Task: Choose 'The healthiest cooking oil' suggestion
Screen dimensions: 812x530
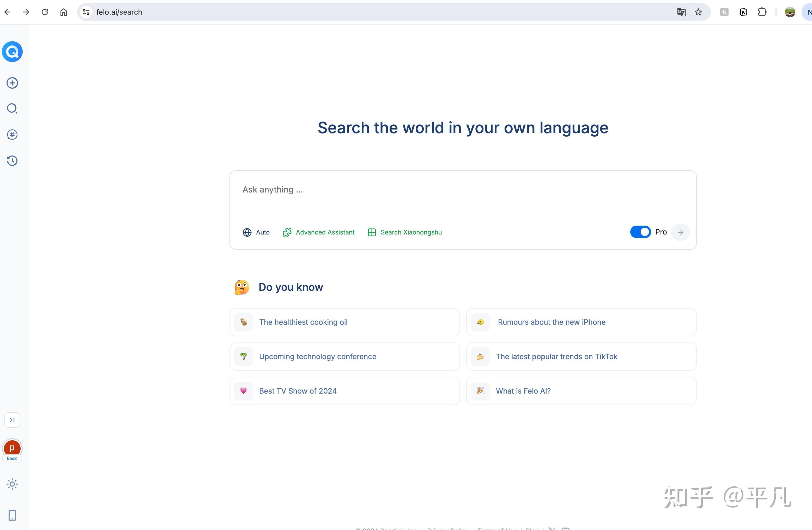Action: tap(344, 322)
